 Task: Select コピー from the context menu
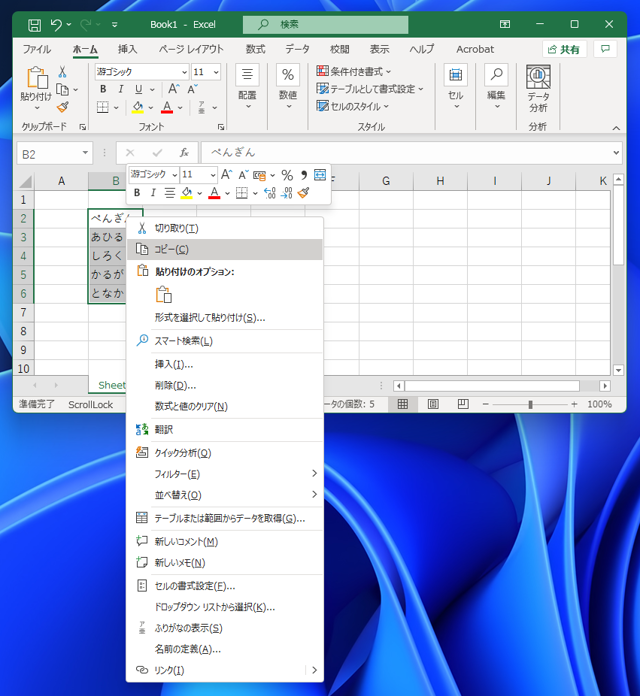click(x=171, y=249)
